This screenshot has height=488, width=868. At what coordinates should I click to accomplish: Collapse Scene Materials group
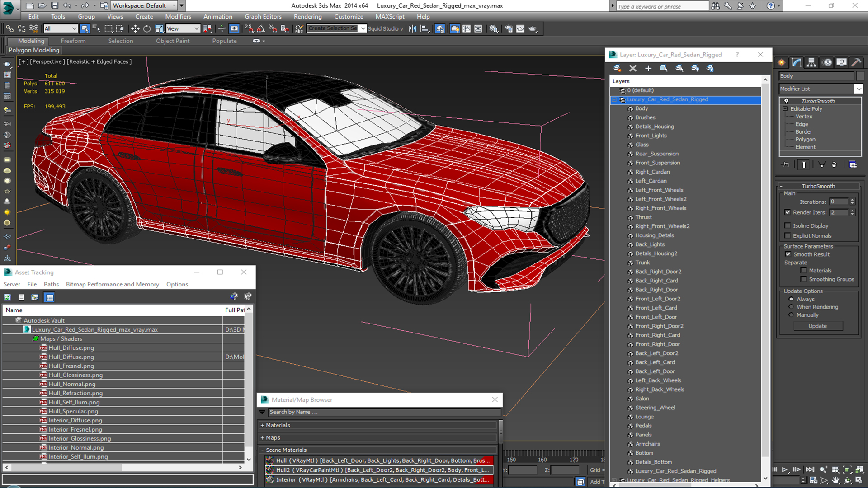[262, 450]
